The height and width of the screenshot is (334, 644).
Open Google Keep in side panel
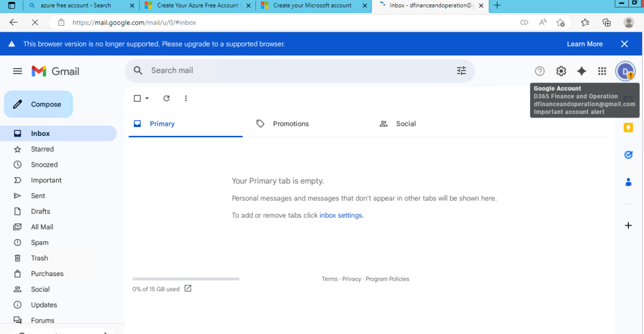[628, 128]
